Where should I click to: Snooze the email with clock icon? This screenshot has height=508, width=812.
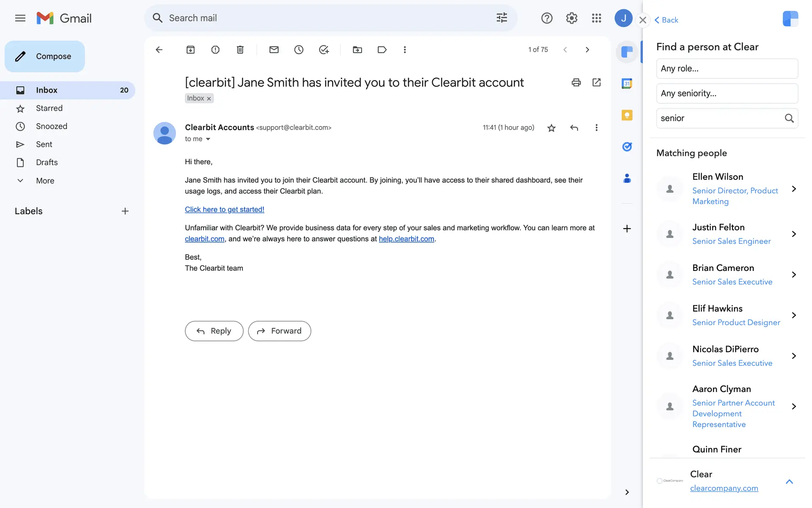(x=299, y=50)
